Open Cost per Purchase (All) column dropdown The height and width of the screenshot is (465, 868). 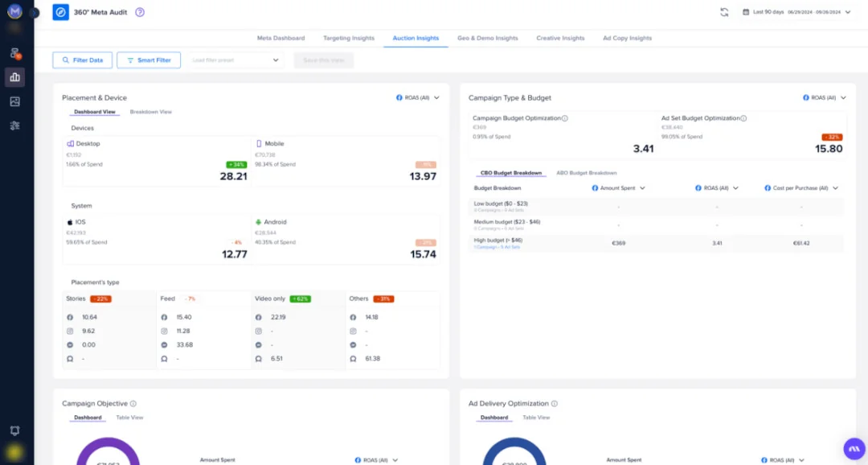click(801, 188)
